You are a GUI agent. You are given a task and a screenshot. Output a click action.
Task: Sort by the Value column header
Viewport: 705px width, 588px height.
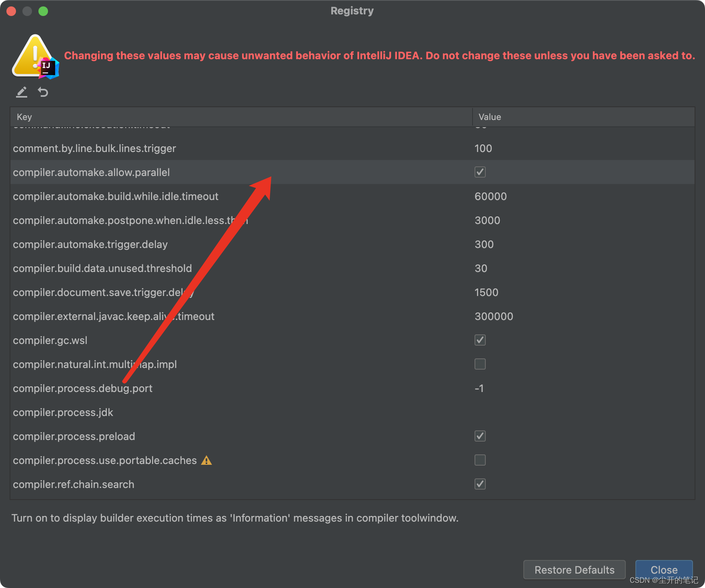pos(583,117)
